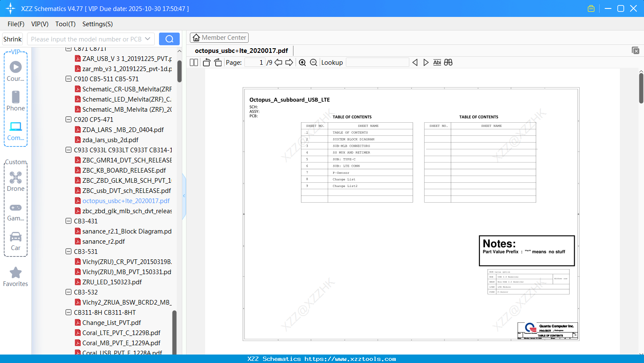The image size is (644, 363).
Task: Open the Drone category
Action: coord(16,181)
